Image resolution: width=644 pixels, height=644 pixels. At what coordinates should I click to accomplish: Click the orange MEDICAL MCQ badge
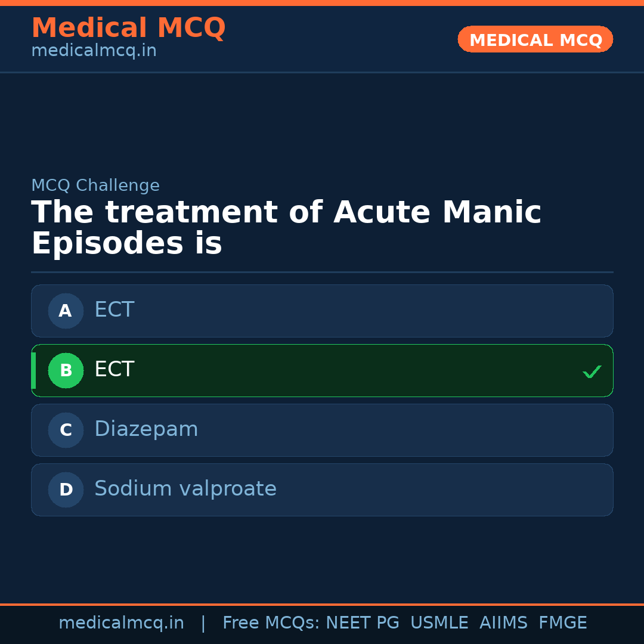tap(535, 39)
